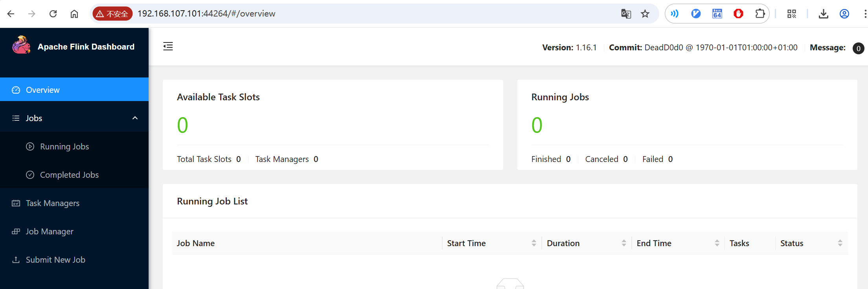Click the QR code extension icon

tap(792, 14)
